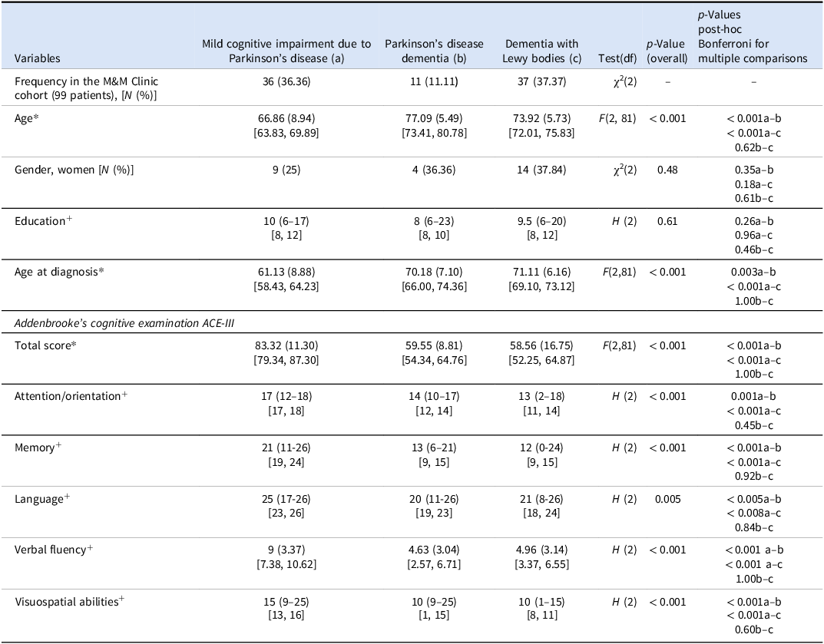Select the Parkinson's disease dementia (b) header
This screenshot has width=824, height=644.
[x=434, y=51]
